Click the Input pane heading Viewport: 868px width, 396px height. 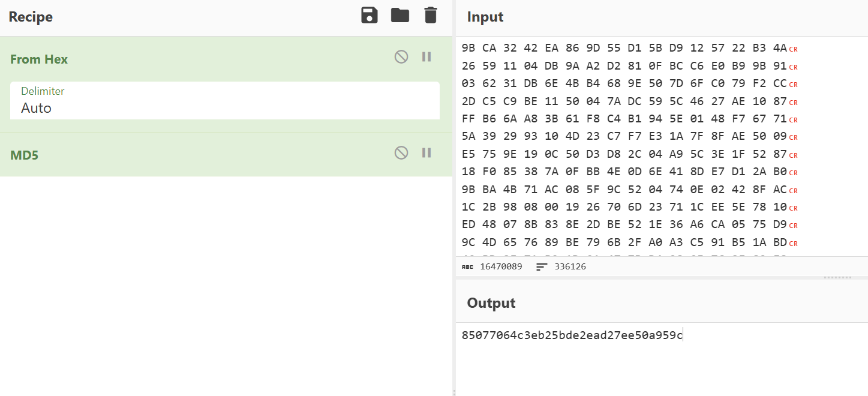tap(485, 17)
